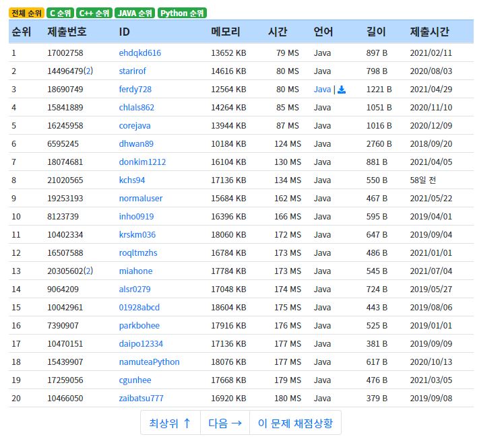Click the 메모리 column header
The image size is (504, 445).
[x=226, y=32]
